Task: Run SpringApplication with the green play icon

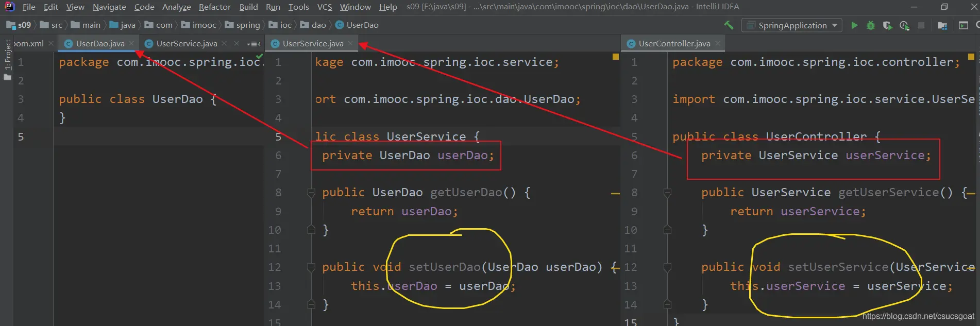Action: (x=854, y=25)
